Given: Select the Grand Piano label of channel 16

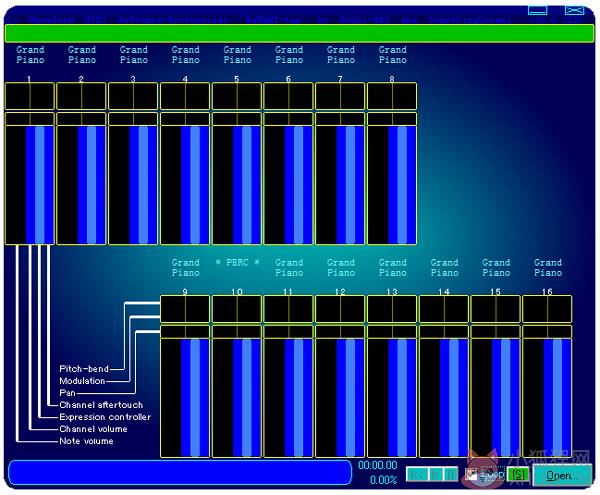Looking at the screenshot, I should click(x=548, y=267).
